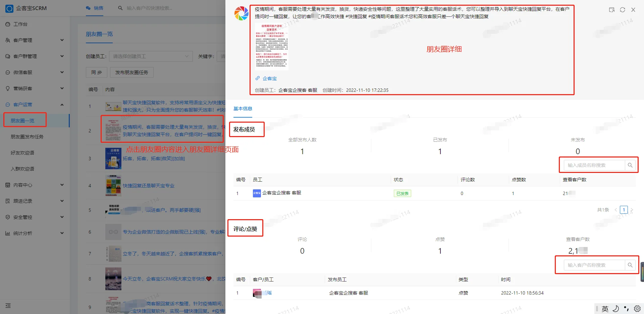Click the 客户群管理 chat icon
The image size is (644, 314).
click(x=8, y=56)
